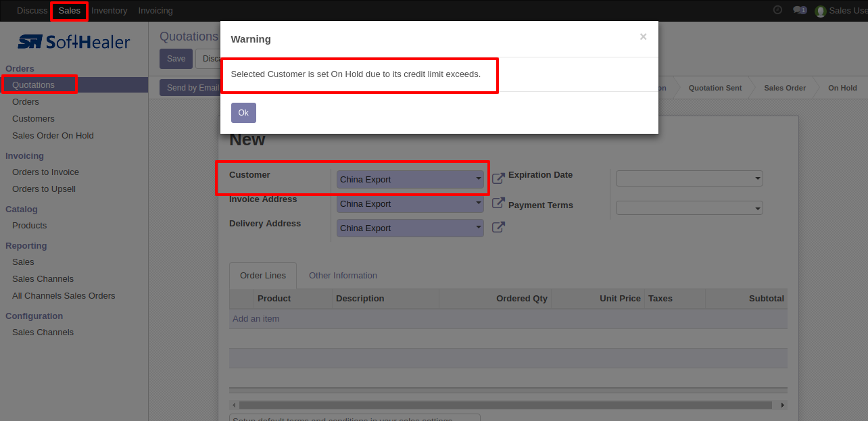Open Customers in the sidebar

pyautogui.click(x=33, y=118)
